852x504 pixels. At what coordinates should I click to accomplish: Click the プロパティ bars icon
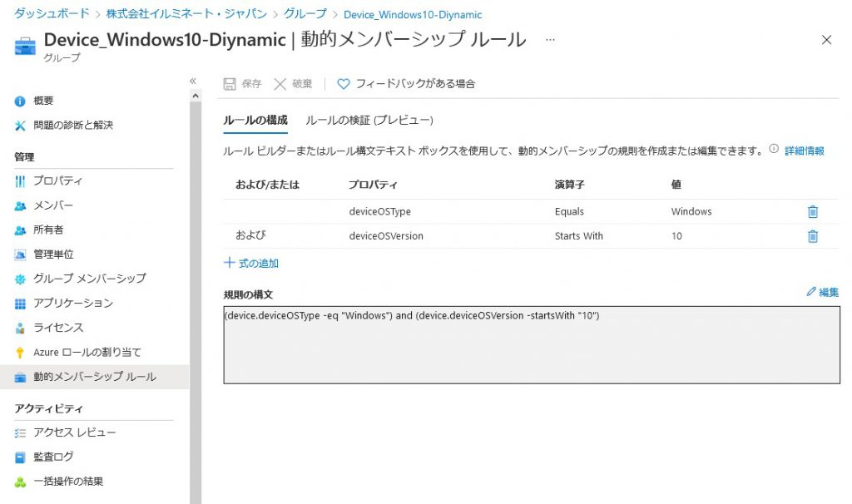tap(20, 180)
